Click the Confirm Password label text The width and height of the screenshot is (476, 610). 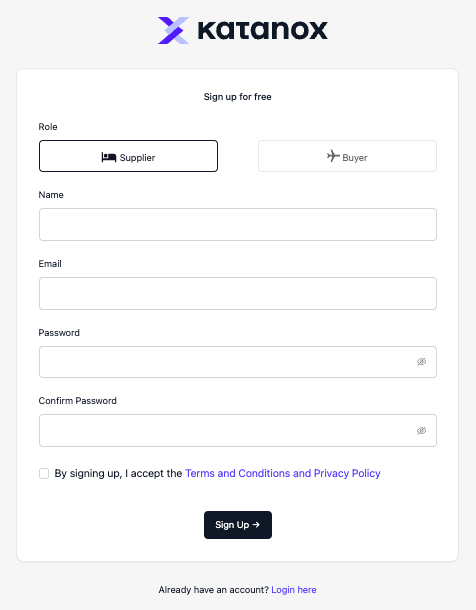[77, 401]
